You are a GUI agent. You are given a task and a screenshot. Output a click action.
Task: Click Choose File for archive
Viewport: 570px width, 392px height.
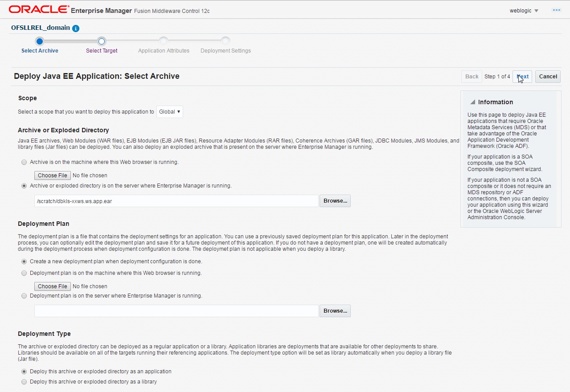coord(53,176)
